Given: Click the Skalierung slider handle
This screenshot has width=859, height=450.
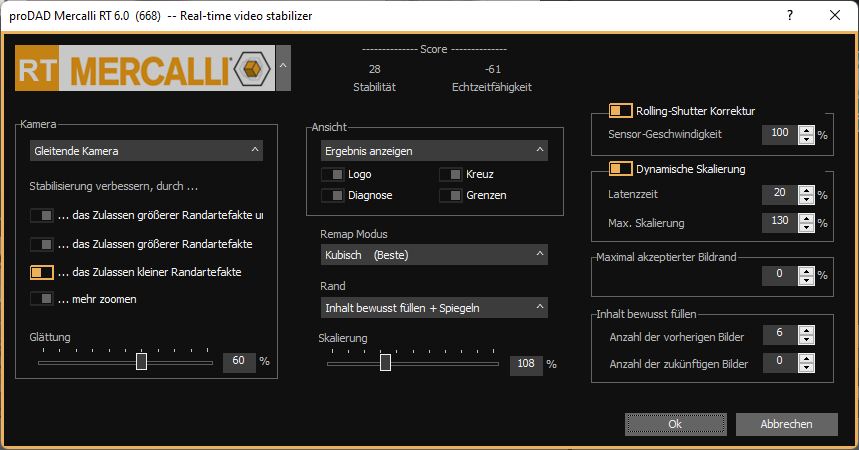Looking at the screenshot, I should tap(385, 362).
